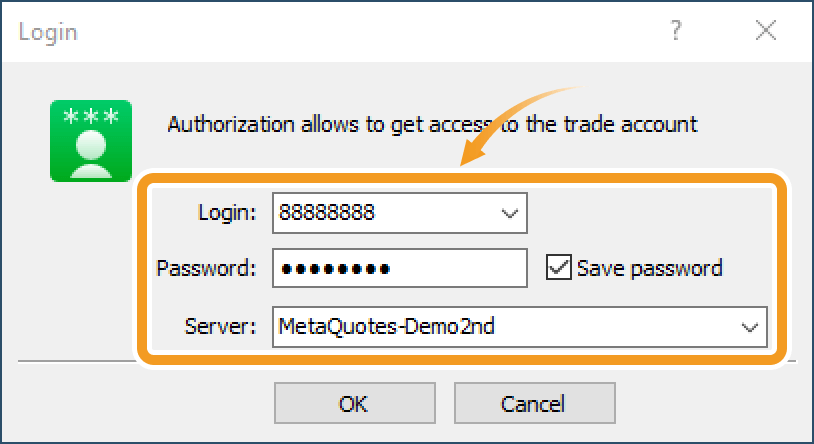
Task: Click the authorization description text
Action: tap(431, 125)
